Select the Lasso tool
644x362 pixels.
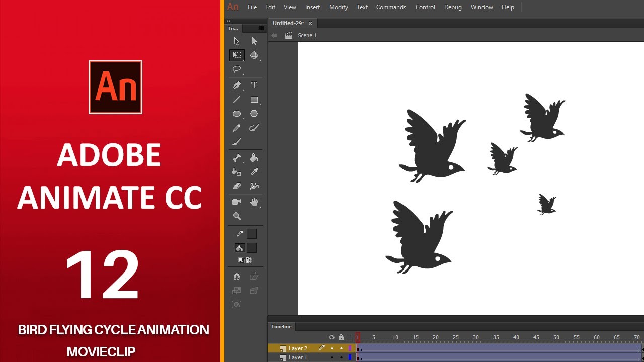237,69
